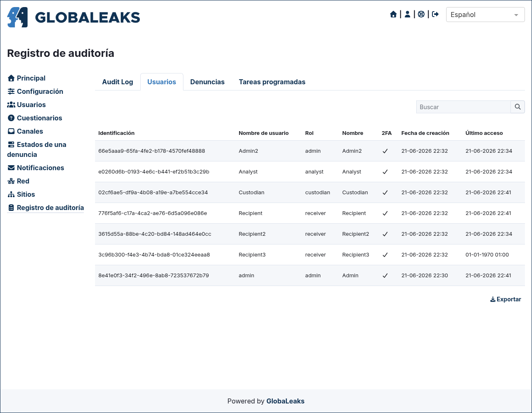Viewport: 532px width, 413px height.
Task: Click the Fecha de creación column header
Action: coord(425,133)
